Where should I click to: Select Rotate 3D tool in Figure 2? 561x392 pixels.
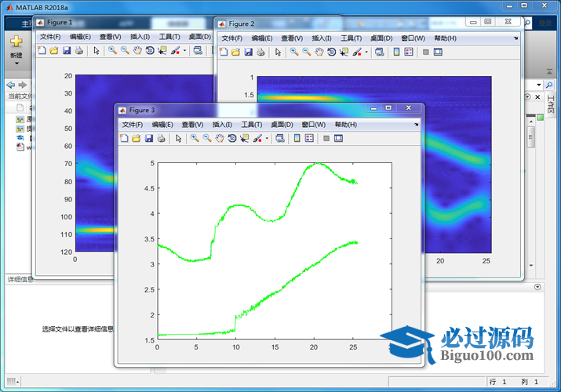pyautogui.click(x=332, y=53)
